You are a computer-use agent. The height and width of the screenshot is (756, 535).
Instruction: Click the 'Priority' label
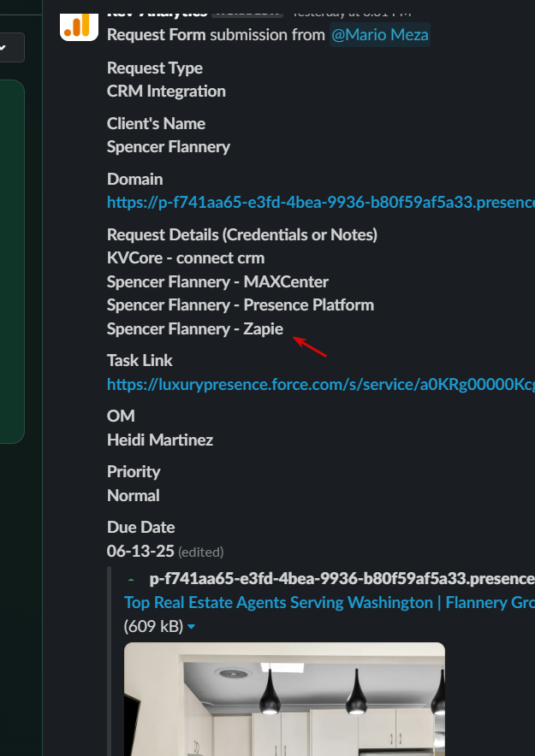pyautogui.click(x=134, y=471)
